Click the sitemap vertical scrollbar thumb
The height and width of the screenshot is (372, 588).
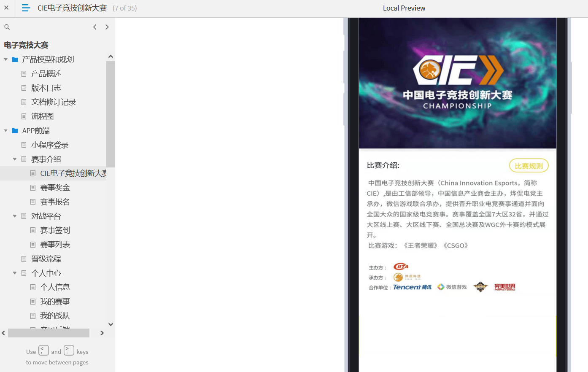coord(111,114)
